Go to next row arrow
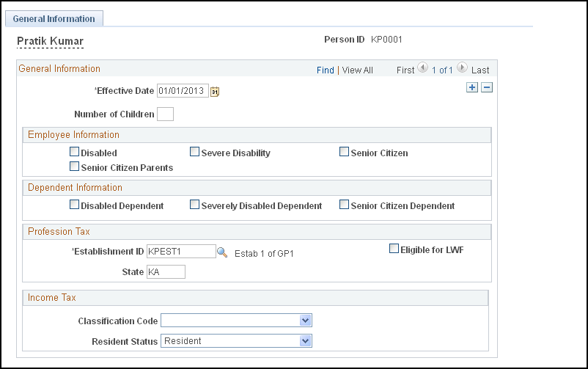The image size is (588, 369). coord(462,67)
